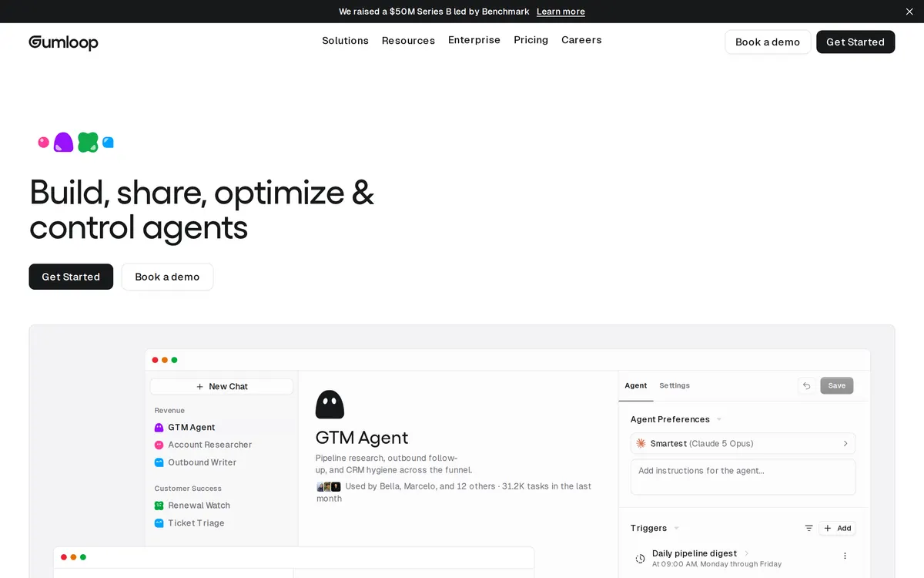Click the Claude starburst icon
The width and height of the screenshot is (924, 578).
click(641, 444)
